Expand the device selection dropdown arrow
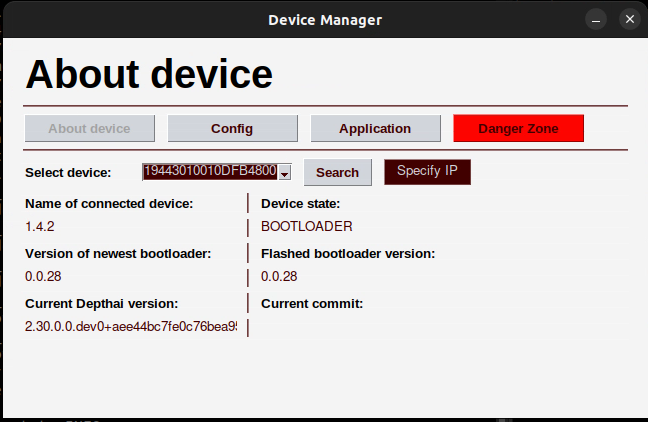Viewport: 648px width, 422px height. [x=284, y=173]
